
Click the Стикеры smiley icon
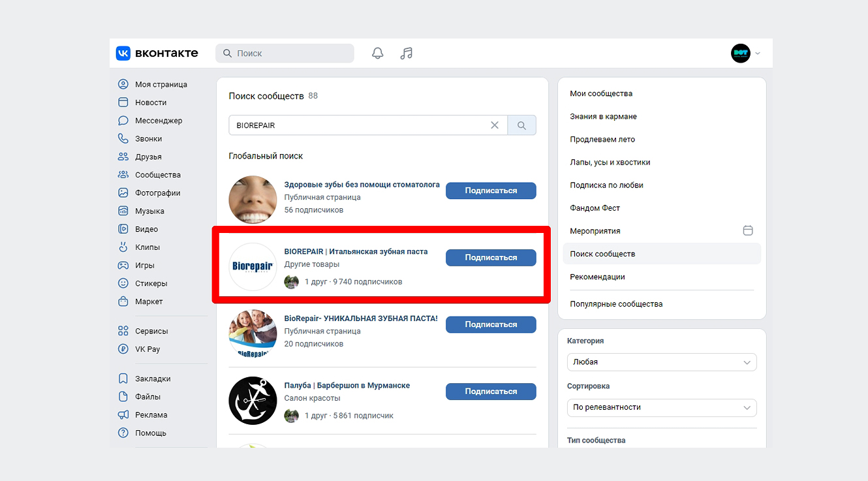tap(123, 283)
